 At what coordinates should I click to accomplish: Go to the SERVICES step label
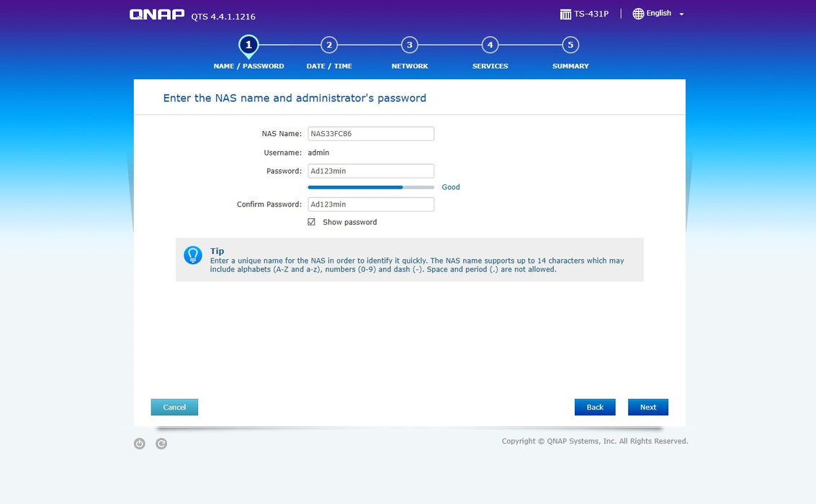[x=490, y=66]
